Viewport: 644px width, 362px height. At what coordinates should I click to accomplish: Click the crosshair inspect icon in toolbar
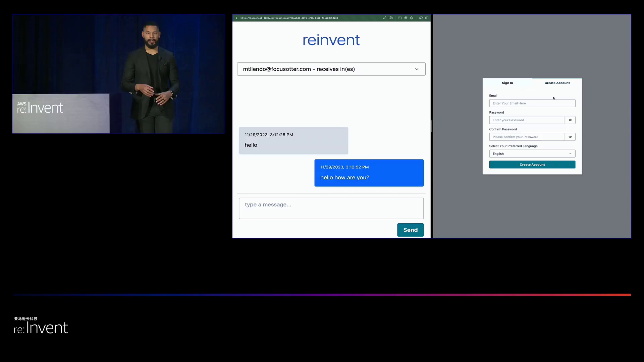pyautogui.click(x=412, y=18)
